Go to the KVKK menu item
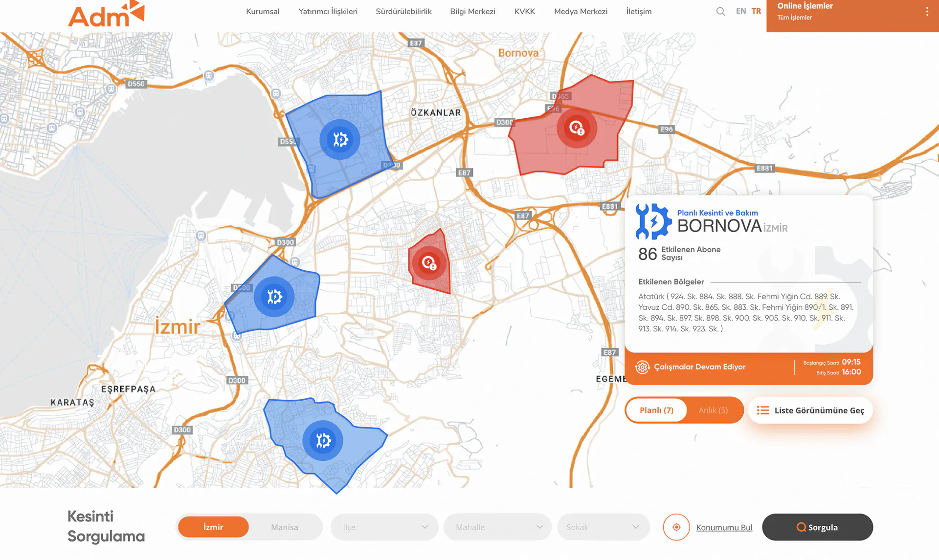Screen dimensions: 939x560 (x=525, y=11)
